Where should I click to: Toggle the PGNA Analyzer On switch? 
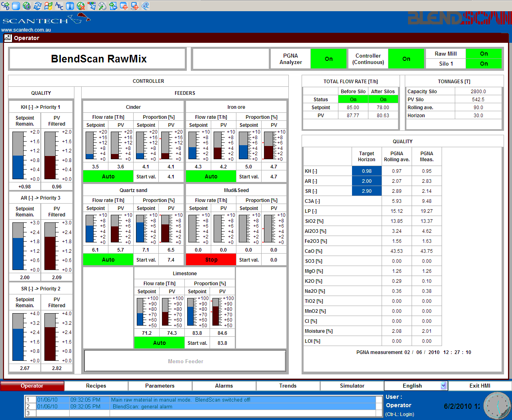tap(328, 59)
